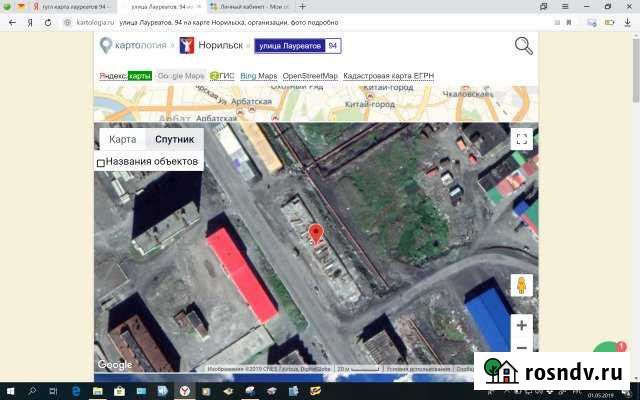Open Mail app from the taskbar

pyautogui.click(x=141, y=391)
